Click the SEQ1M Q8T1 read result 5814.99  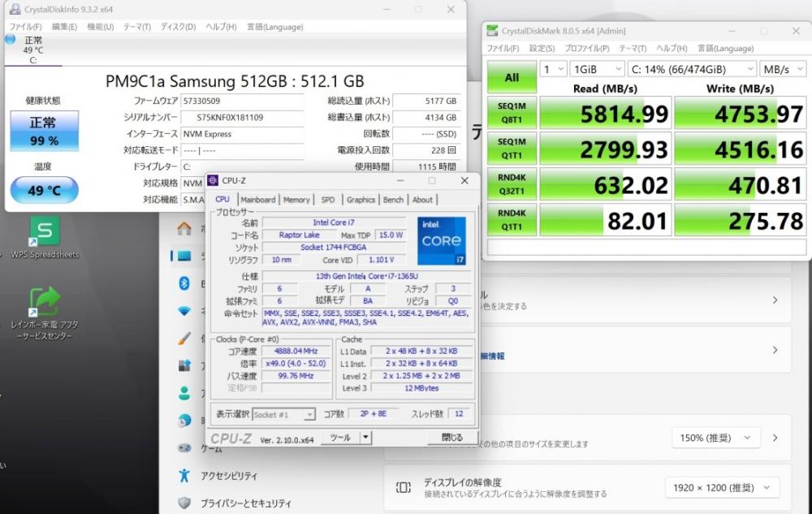tap(606, 114)
